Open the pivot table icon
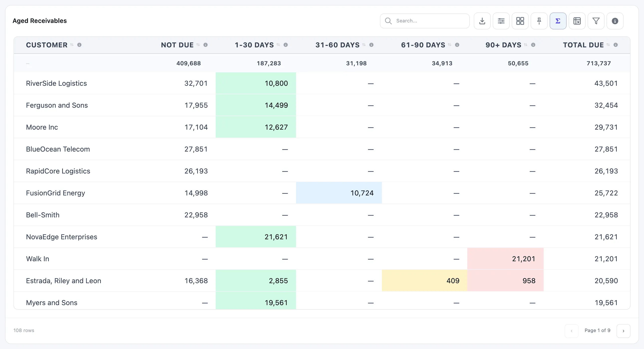 click(x=577, y=21)
